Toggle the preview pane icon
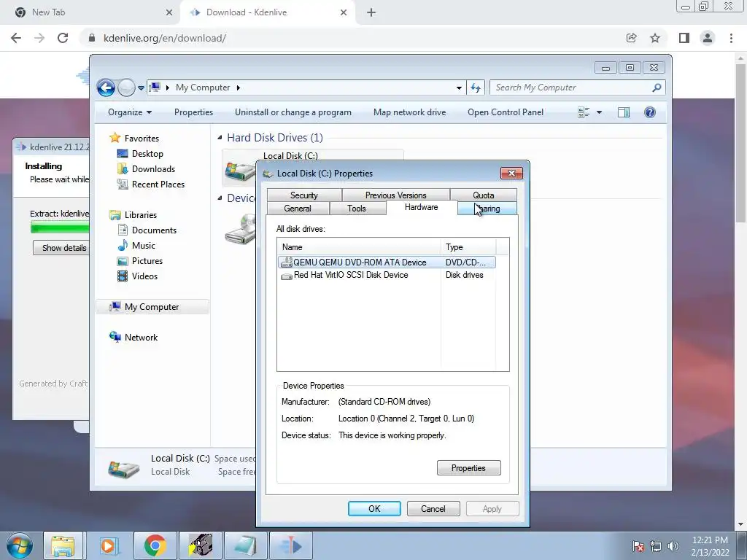This screenshot has height=560, width=747. (x=624, y=112)
